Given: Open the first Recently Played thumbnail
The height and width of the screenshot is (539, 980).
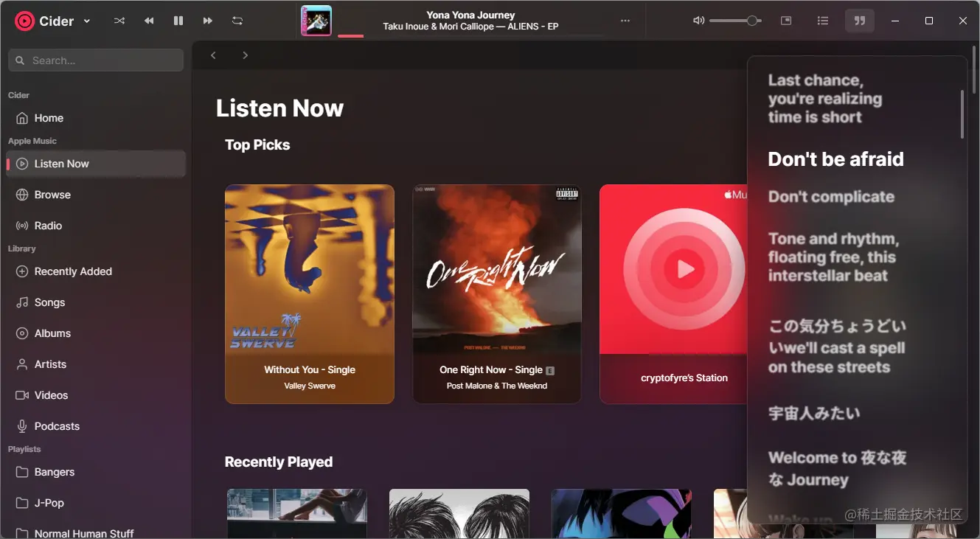Looking at the screenshot, I should point(296,513).
